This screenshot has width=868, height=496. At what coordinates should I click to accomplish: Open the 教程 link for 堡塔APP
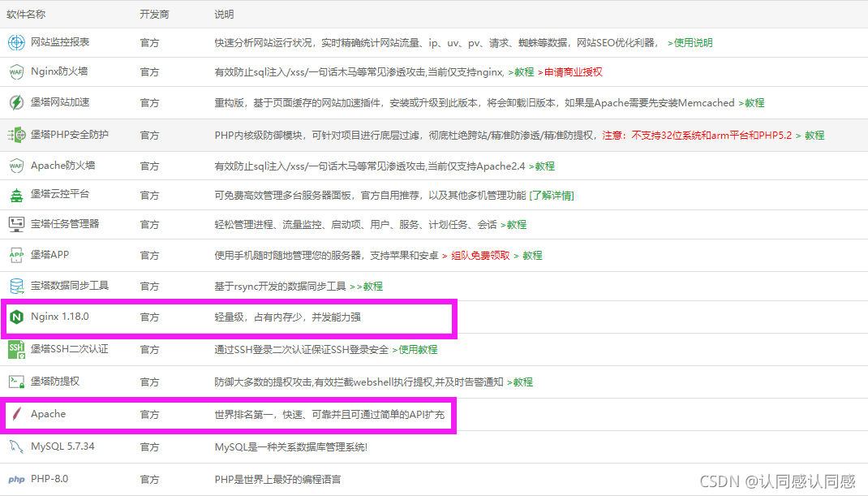(532, 256)
